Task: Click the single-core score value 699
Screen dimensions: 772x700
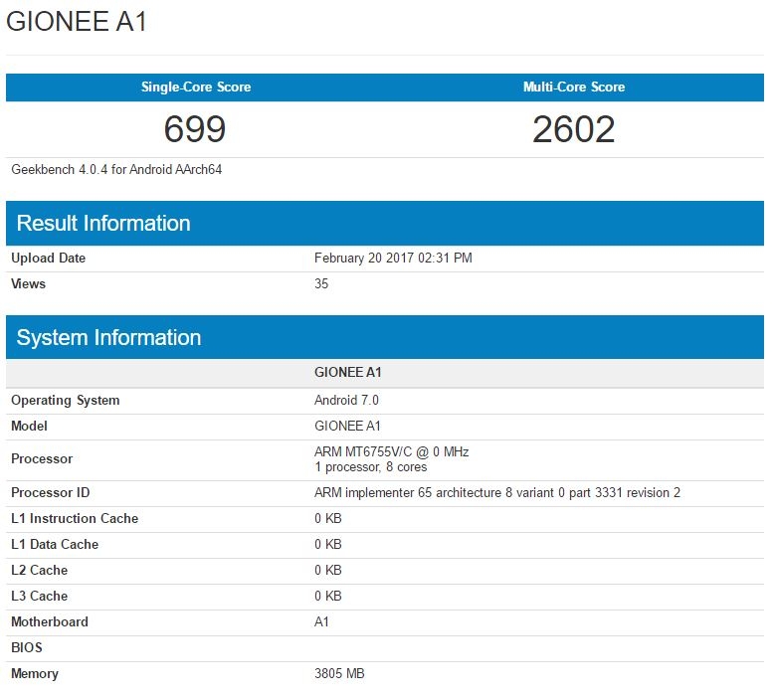Action: (196, 129)
